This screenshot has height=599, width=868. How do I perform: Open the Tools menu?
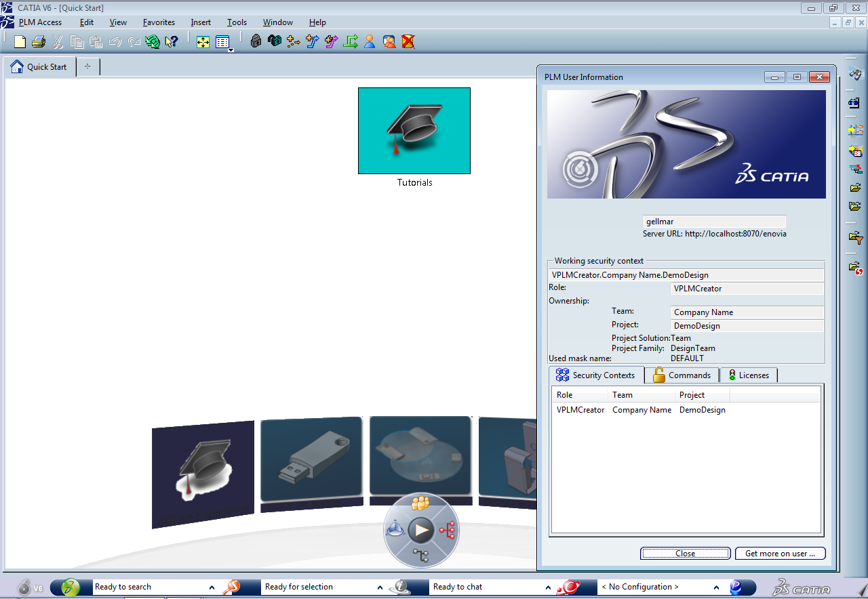pos(237,22)
